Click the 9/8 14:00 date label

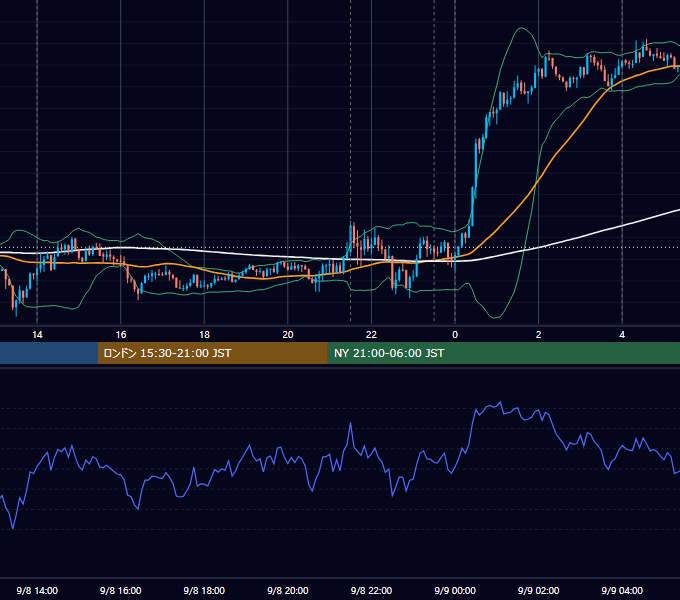(x=37, y=590)
